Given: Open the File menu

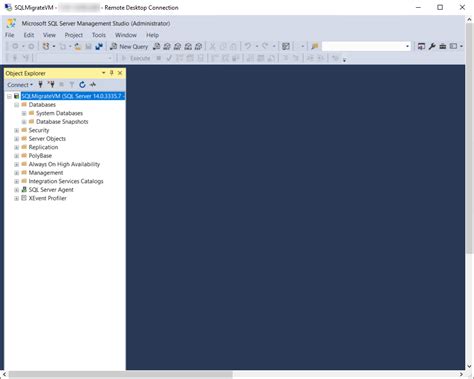Looking at the screenshot, I should 9,35.
